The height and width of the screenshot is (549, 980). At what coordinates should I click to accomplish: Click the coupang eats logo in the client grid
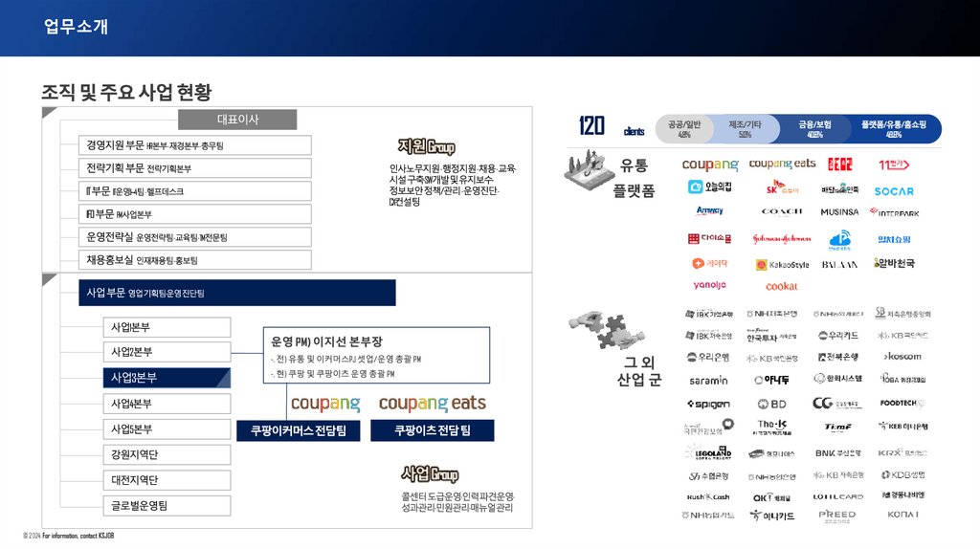coord(783,164)
